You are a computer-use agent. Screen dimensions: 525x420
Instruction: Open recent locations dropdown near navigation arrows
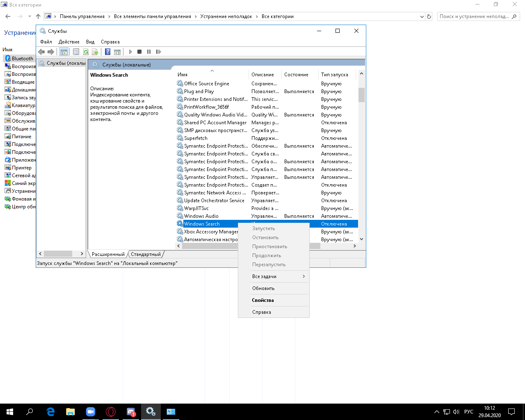point(30,16)
